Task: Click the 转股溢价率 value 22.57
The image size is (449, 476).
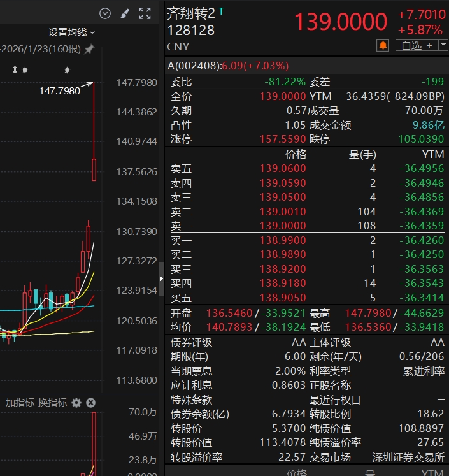Action: pyautogui.click(x=292, y=457)
